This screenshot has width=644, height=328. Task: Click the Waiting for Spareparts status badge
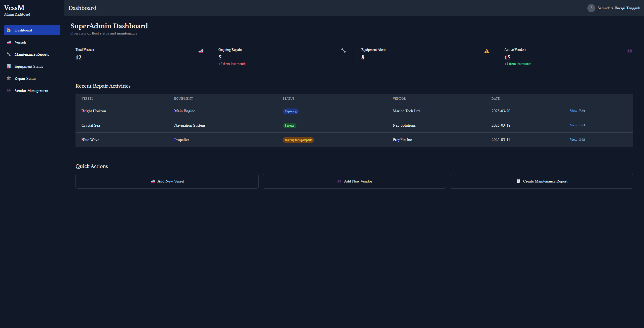click(298, 140)
